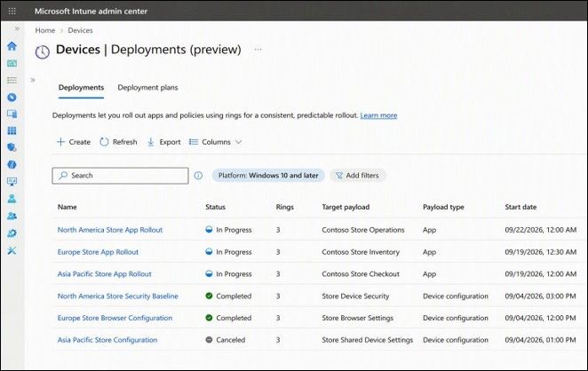588x371 pixels.
Task: Expand the left navigation sidebar chevron
Action: point(17,28)
